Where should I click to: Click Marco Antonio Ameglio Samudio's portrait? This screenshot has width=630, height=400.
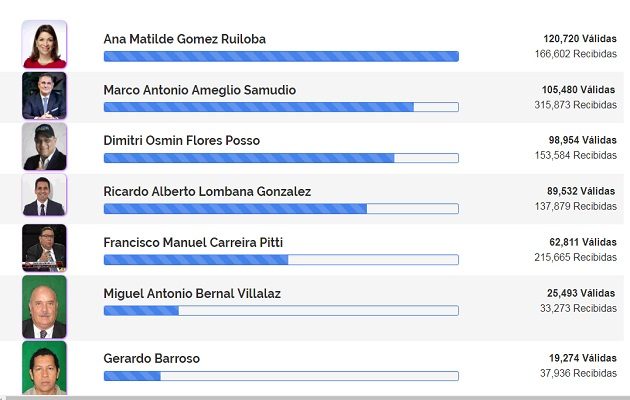44,95
